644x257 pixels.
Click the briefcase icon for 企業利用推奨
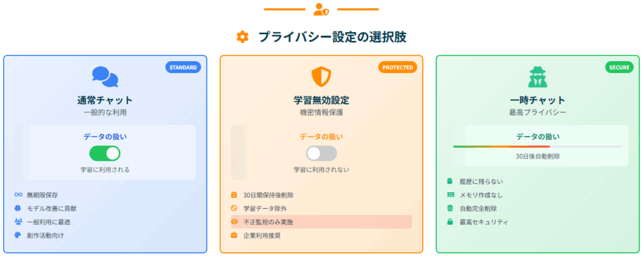pos(235,236)
